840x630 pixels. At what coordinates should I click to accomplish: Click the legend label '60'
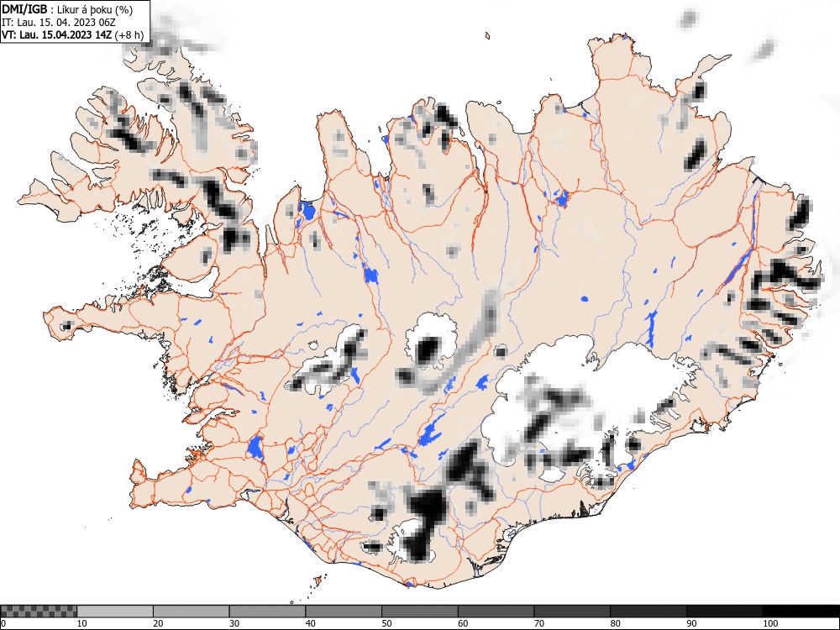tap(462, 623)
